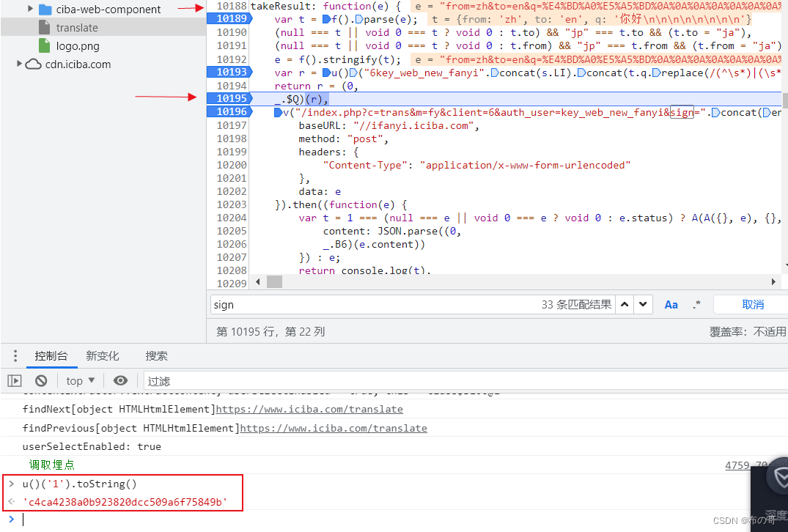Toggle breakpoint on line 10189
Screen dimensions: 788x532
pos(230,18)
